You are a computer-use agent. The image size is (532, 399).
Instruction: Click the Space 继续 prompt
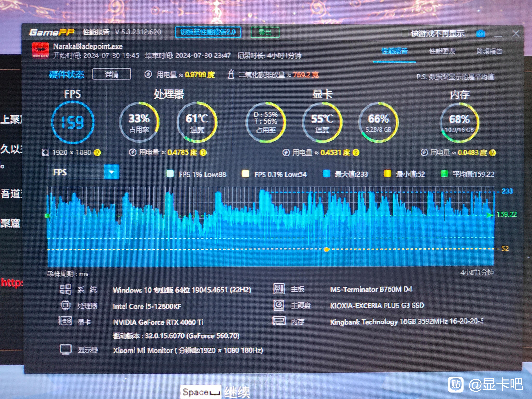pos(215,392)
